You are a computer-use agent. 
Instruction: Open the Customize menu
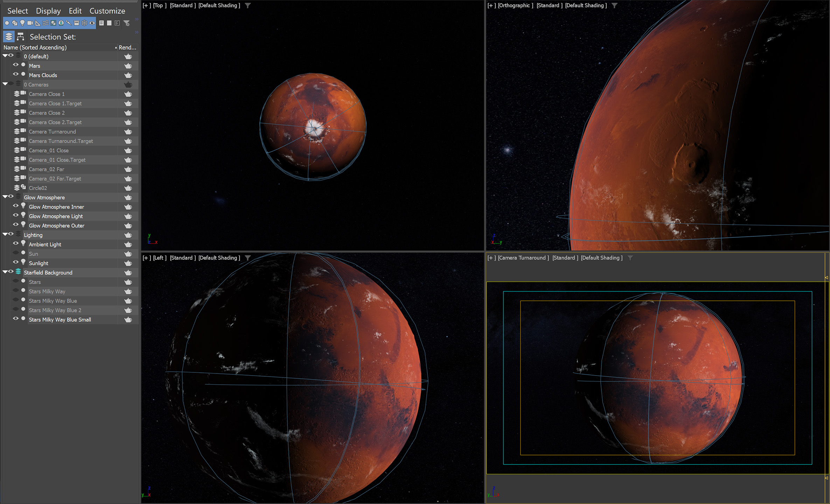(107, 11)
